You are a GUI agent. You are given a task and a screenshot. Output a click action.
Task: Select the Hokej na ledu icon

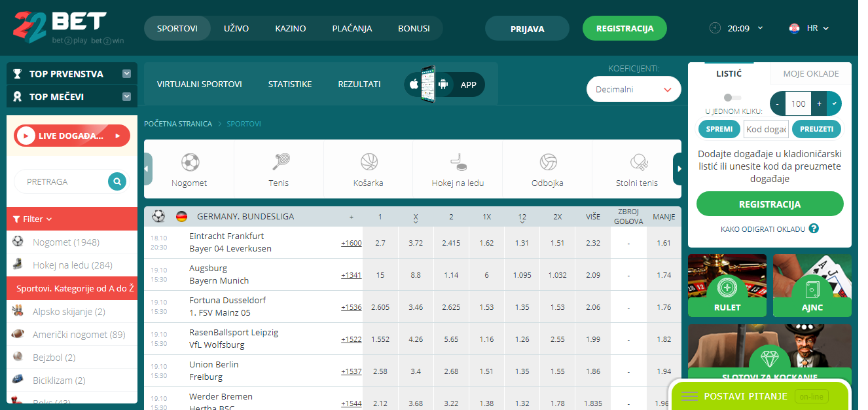pyautogui.click(x=458, y=162)
